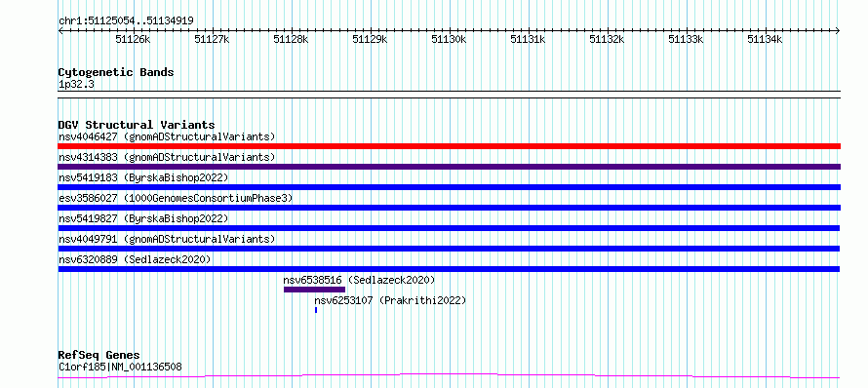This screenshot has height=388, width=868.
Task: Open nsv4046427 (gnomADStructuralVariants) label
Action: point(167,136)
